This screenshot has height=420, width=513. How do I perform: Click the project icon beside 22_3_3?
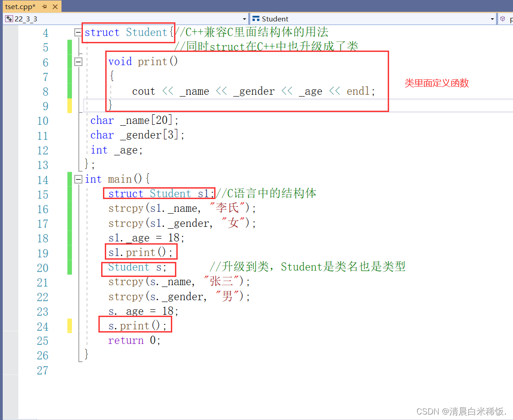click(x=9, y=19)
